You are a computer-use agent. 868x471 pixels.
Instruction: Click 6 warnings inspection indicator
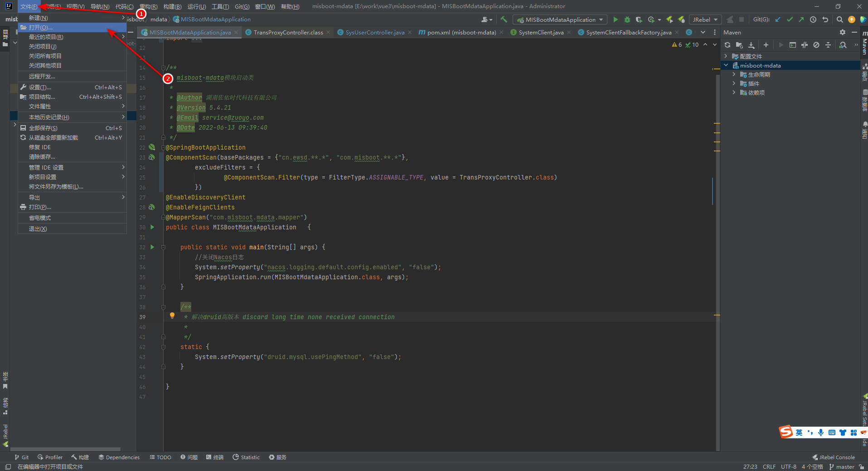click(x=677, y=45)
